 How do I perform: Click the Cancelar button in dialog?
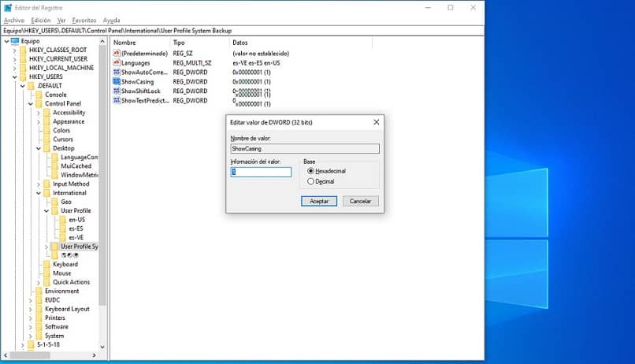click(x=360, y=201)
